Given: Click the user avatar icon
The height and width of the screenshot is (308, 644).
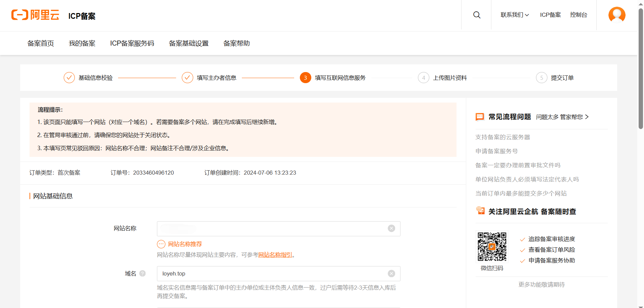Looking at the screenshot, I should (617, 15).
